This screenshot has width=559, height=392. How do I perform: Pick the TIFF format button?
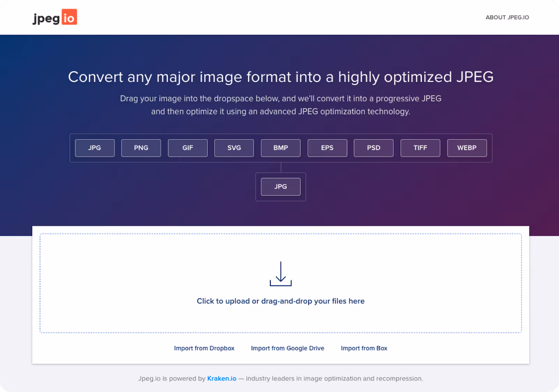coord(420,148)
